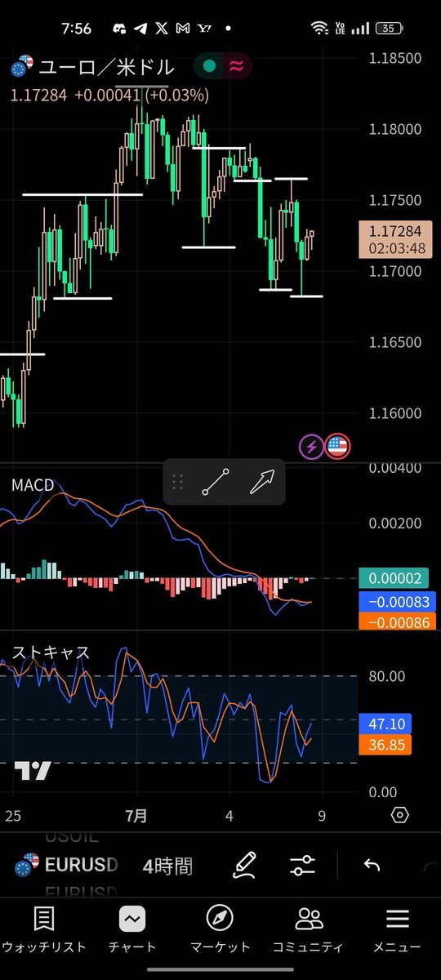Undo the last chart action
Viewport: 441px width, 980px height.
click(372, 866)
